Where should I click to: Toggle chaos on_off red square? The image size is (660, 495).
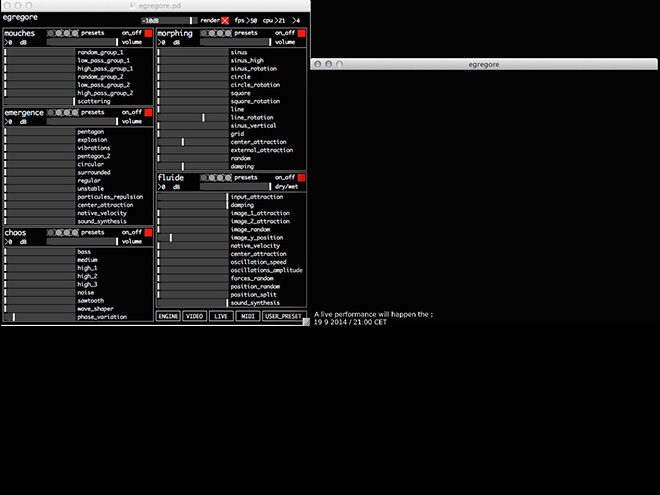click(148, 232)
